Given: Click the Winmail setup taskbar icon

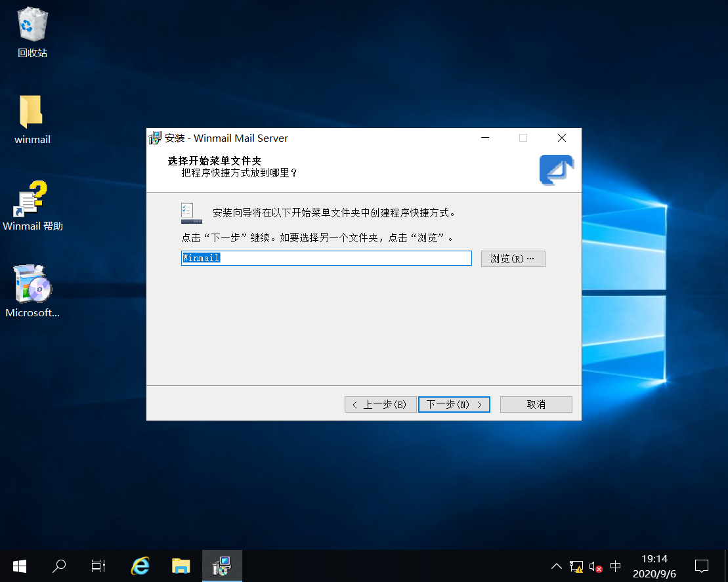Looking at the screenshot, I should click(x=222, y=566).
